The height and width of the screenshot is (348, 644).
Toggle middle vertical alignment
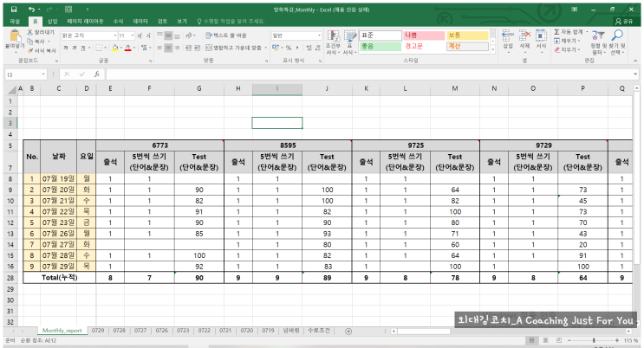pyautogui.click(x=168, y=35)
